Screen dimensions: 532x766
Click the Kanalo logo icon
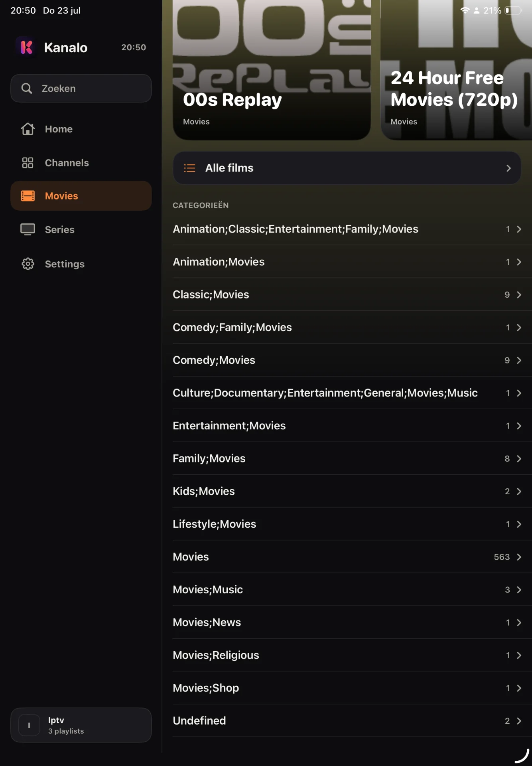pyautogui.click(x=26, y=47)
